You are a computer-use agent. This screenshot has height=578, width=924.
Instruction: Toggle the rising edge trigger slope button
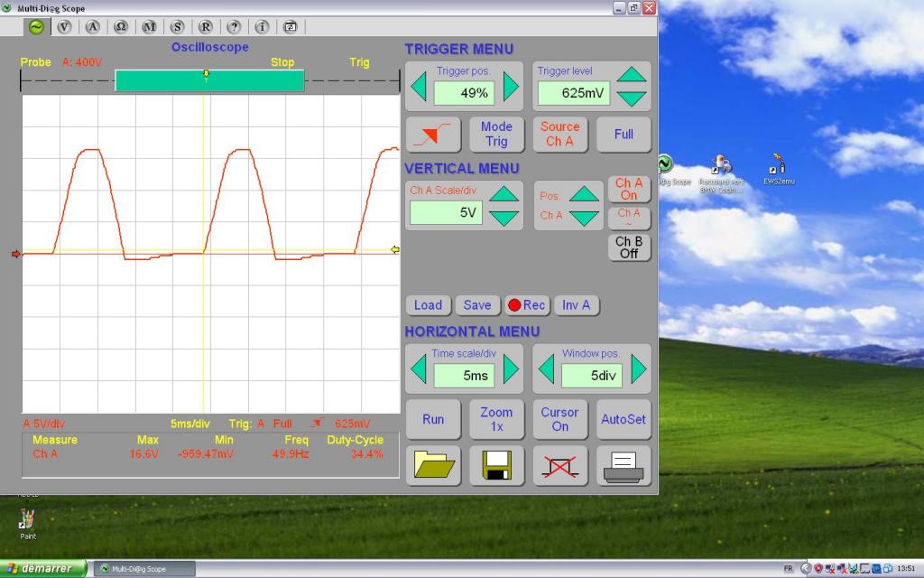pos(433,135)
